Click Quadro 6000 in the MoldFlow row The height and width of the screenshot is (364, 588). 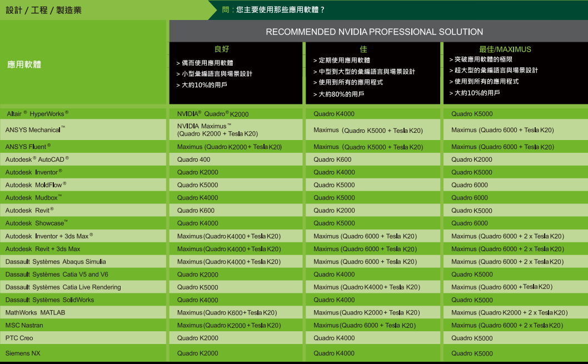tap(470, 185)
